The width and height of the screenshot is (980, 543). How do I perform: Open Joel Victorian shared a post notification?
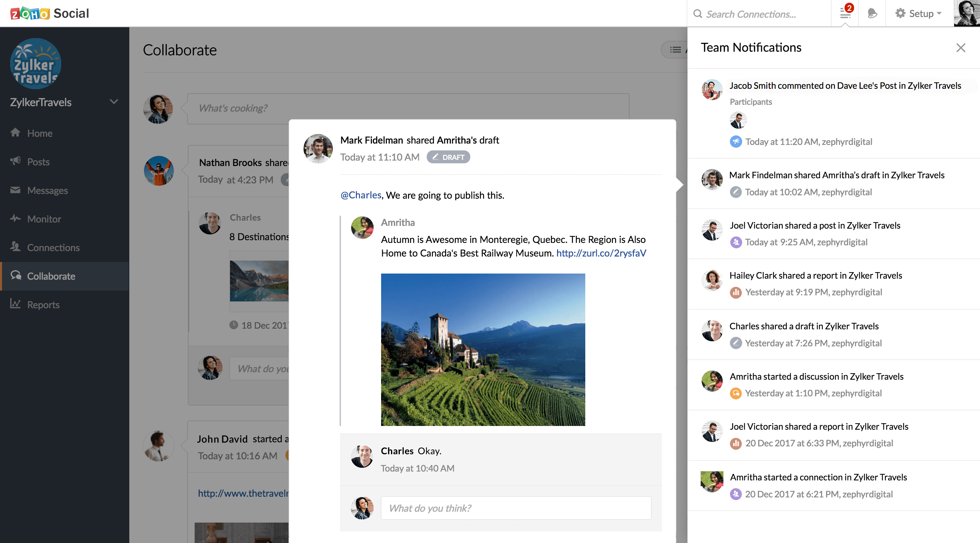click(x=834, y=233)
